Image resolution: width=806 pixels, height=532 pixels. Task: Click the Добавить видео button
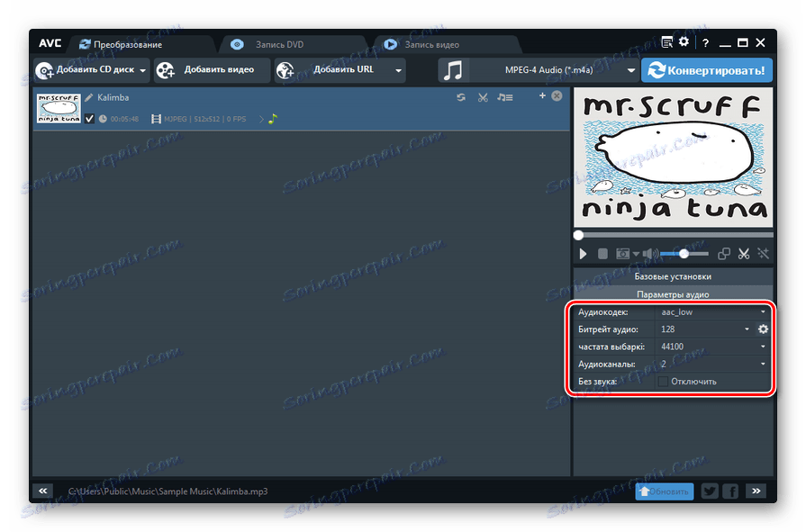(x=212, y=70)
